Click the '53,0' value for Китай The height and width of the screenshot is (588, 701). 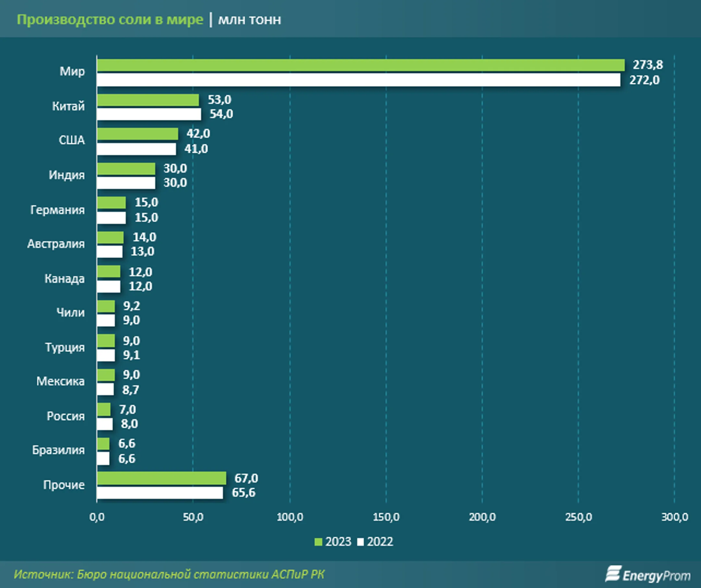coord(220,99)
